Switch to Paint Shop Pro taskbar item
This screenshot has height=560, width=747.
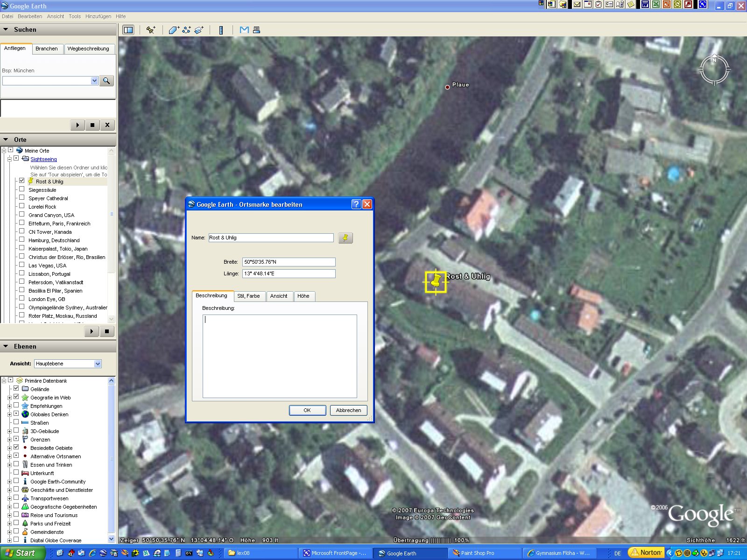(484, 553)
